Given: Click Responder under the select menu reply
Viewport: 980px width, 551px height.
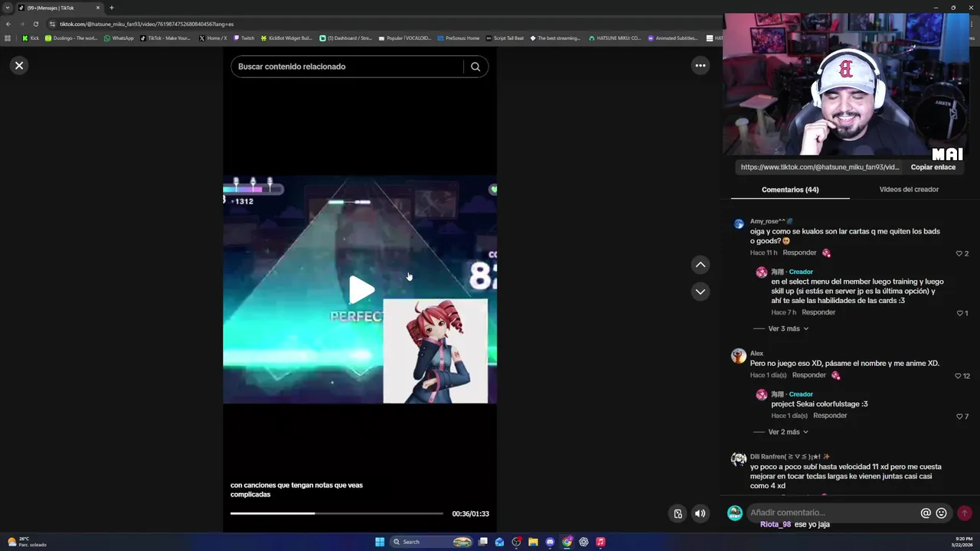Looking at the screenshot, I should [818, 312].
